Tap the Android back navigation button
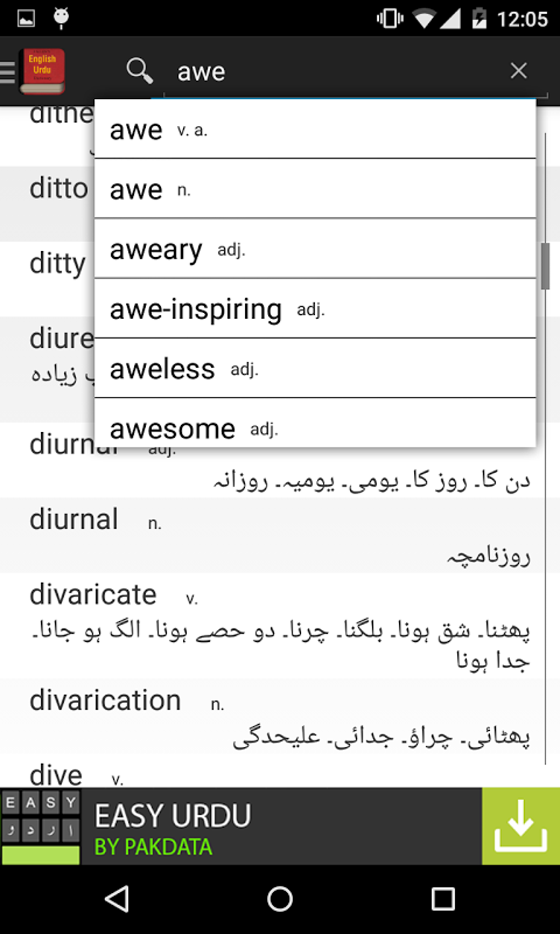 tap(117, 899)
